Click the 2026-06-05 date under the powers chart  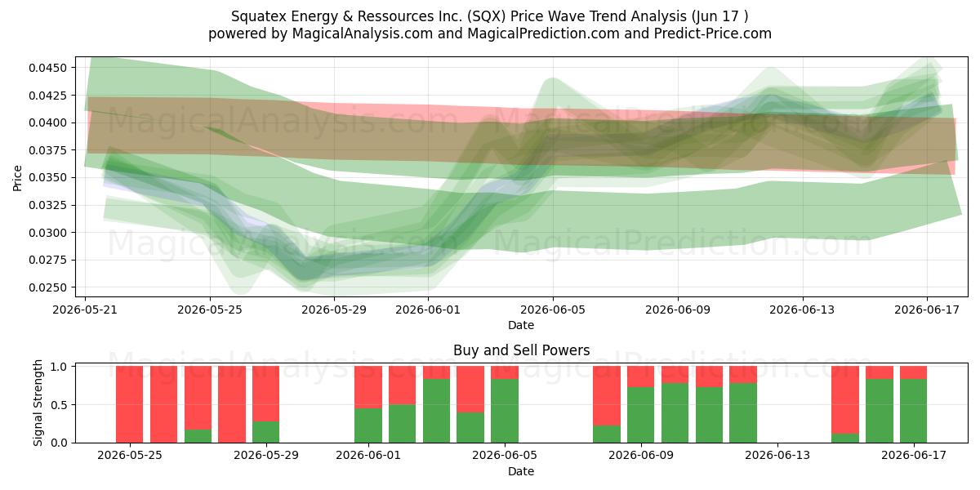point(505,456)
